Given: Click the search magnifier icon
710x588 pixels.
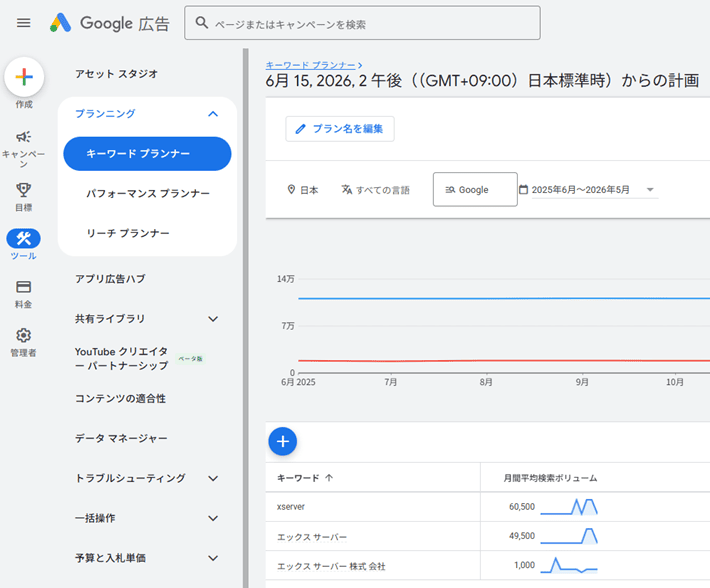Looking at the screenshot, I should pyautogui.click(x=201, y=23).
